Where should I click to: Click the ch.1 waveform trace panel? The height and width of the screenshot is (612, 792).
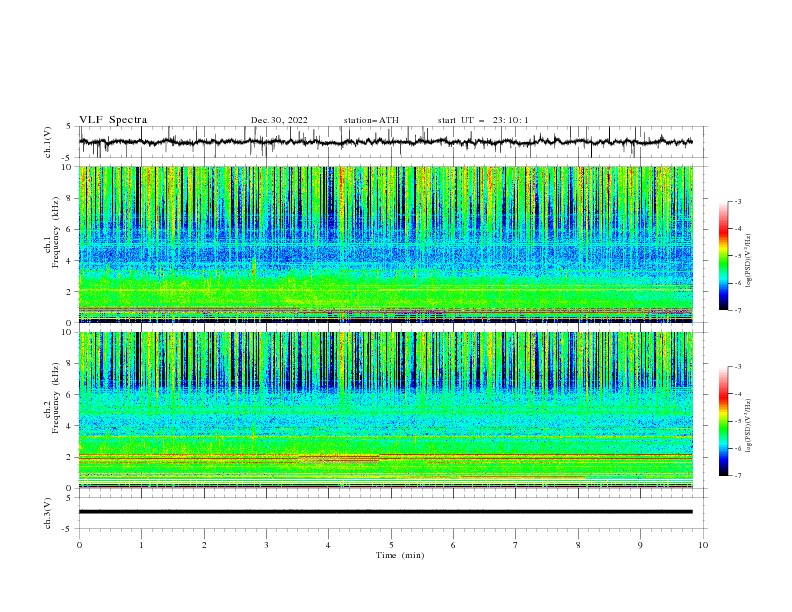pyautogui.click(x=393, y=142)
